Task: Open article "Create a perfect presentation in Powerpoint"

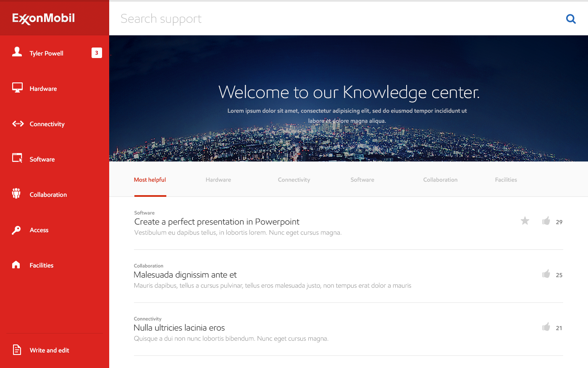Action: pos(217,222)
